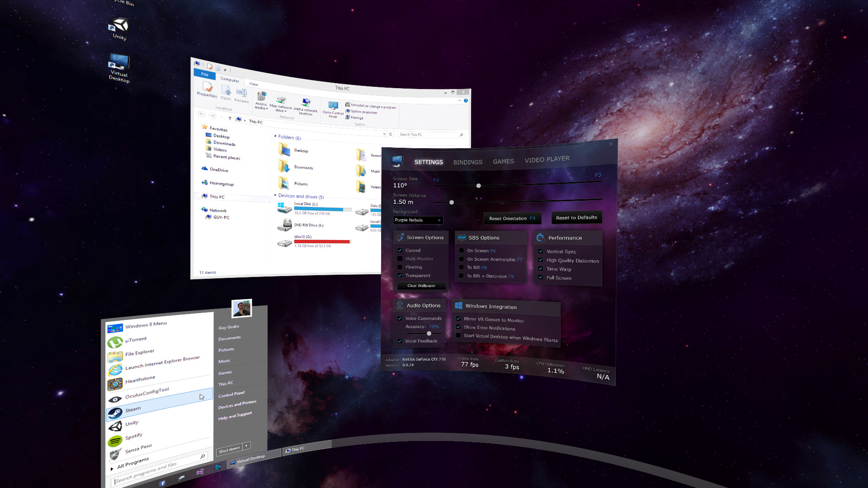
Task: Click Reset Orientation button in Virtual Desktop
Action: (509, 217)
